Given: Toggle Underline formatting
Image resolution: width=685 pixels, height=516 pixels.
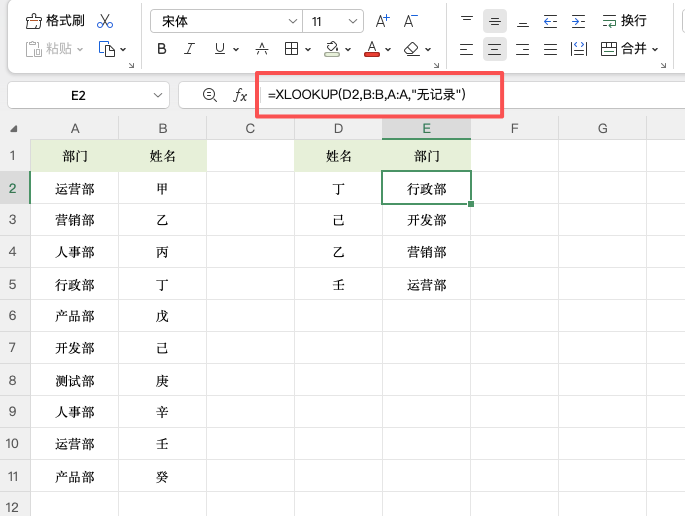Looking at the screenshot, I should (x=220, y=49).
